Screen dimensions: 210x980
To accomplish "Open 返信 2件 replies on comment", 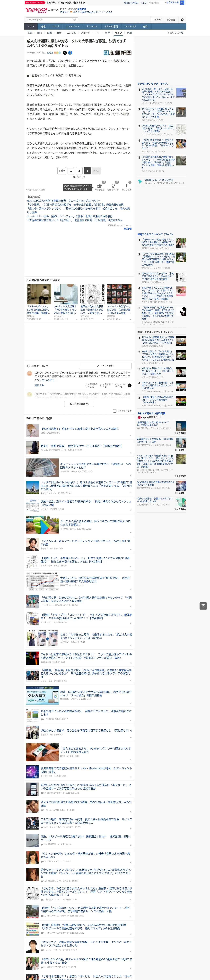I will click(39, 385).
